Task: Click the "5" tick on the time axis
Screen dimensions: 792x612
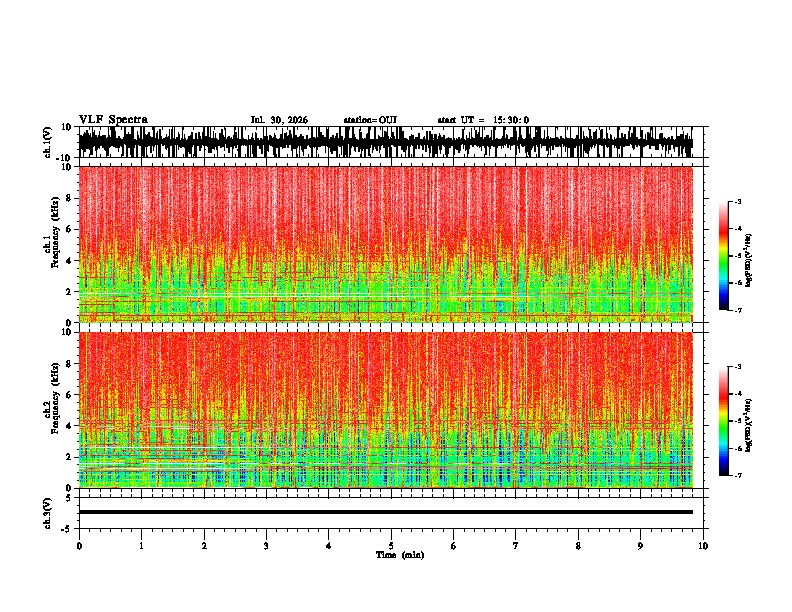Action: click(391, 546)
